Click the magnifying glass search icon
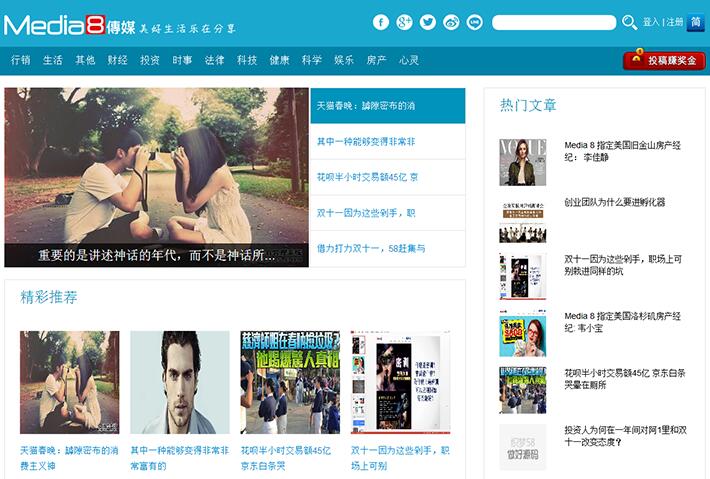The width and height of the screenshot is (710, 479). coord(629,22)
